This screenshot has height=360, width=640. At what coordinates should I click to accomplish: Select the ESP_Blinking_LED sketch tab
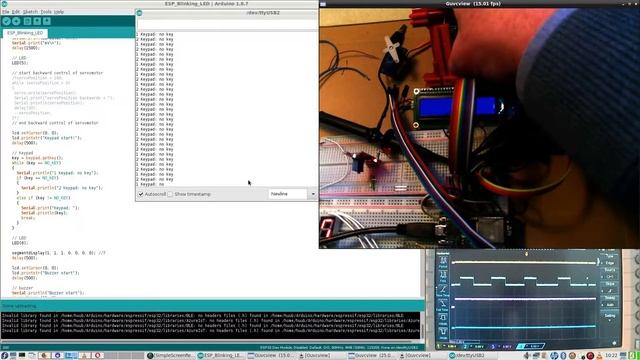tap(25, 33)
